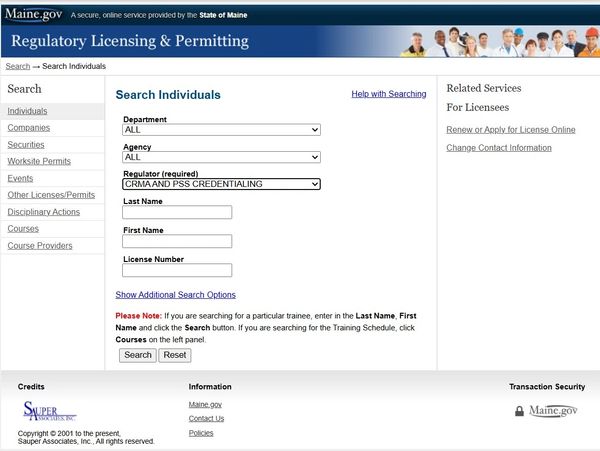
Task: Open Help with Searching link
Action: pos(388,94)
